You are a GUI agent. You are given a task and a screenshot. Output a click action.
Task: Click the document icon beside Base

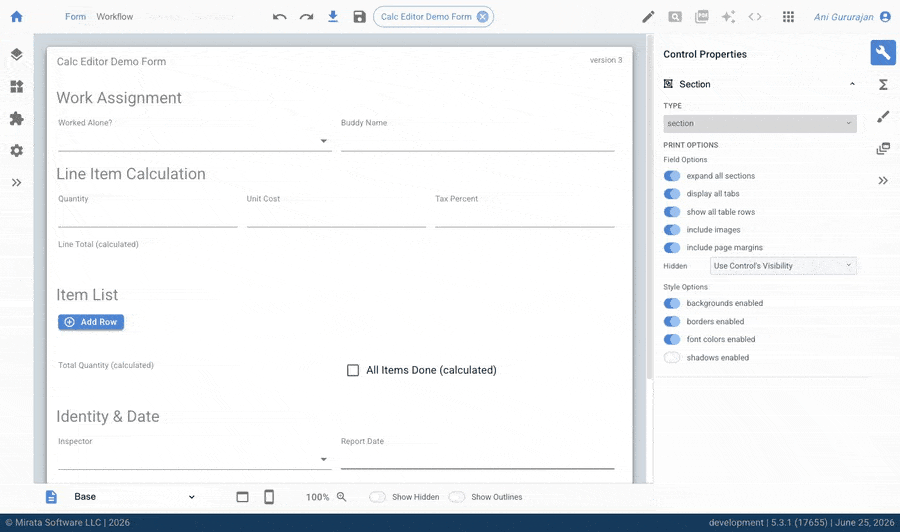(51, 497)
